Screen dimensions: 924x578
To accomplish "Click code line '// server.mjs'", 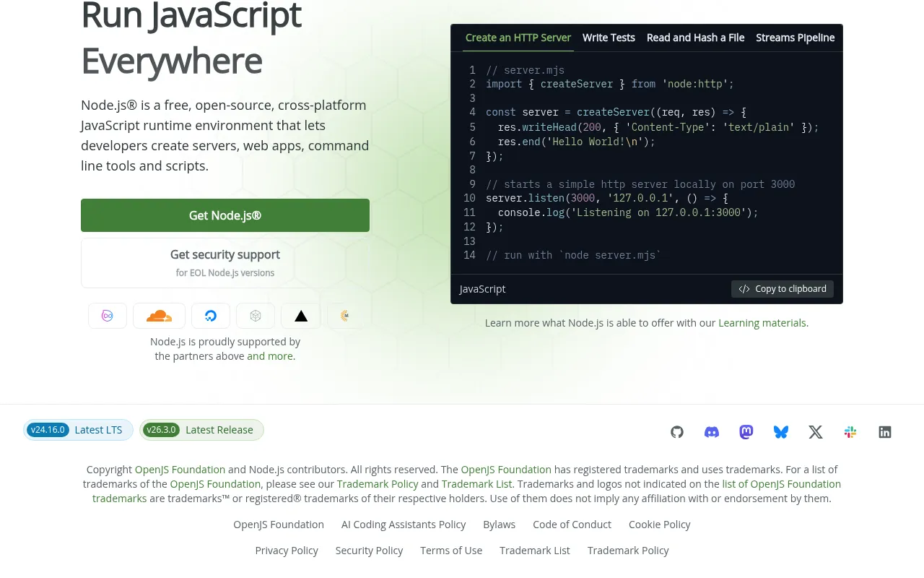I will coord(526,70).
